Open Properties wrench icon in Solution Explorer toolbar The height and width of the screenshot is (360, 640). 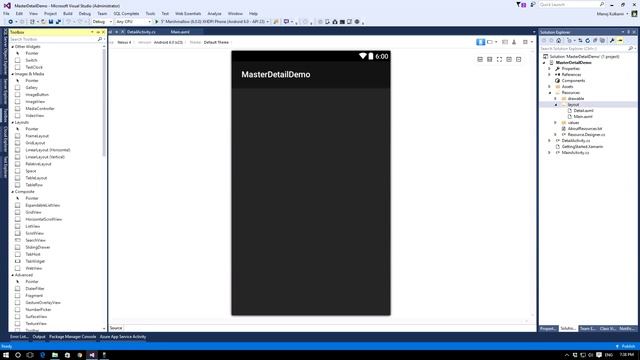[612, 40]
